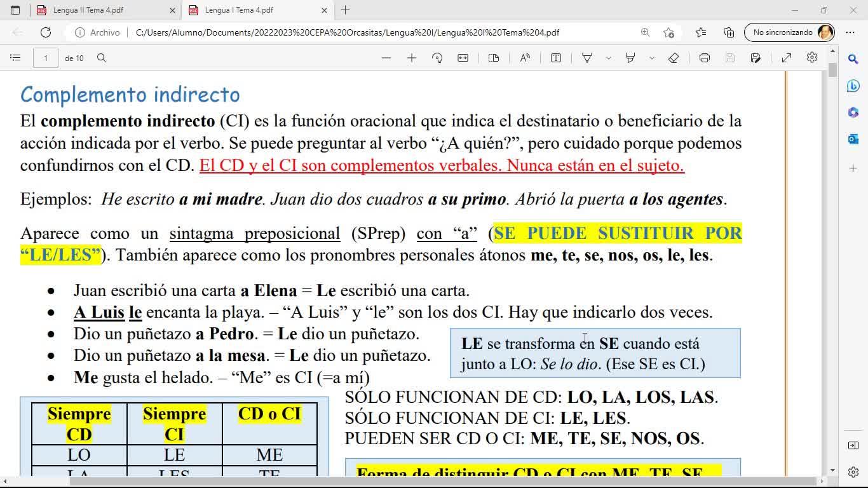Click the highlighted 'SE PUEDE SUSTITUIR POR' text
Image resolution: width=868 pixels, height=488 pixels.
618,233
